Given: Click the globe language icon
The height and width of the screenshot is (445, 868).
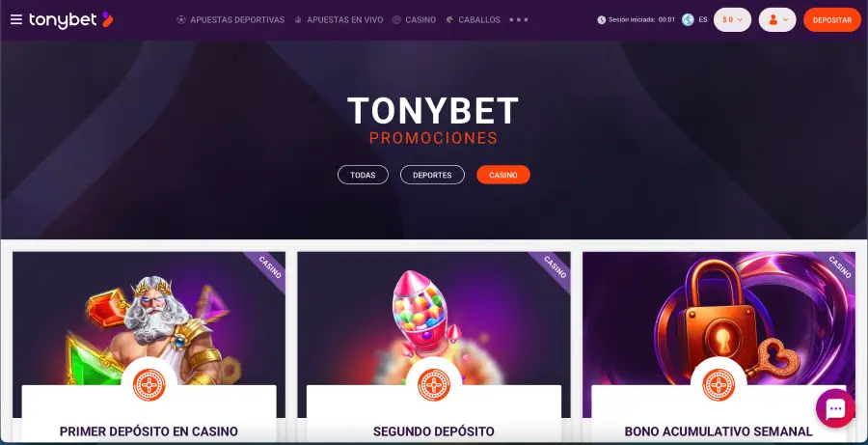Looking at the screenshot, I should [688, 20].
